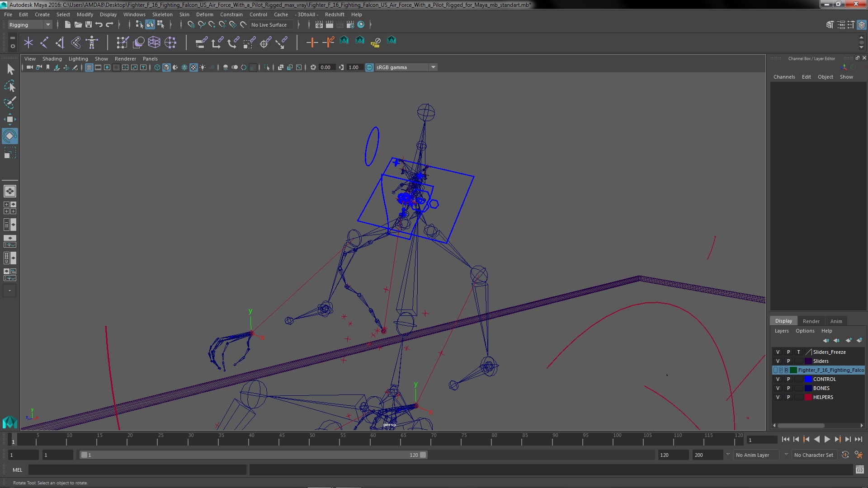
Task: Toggle viewport grid display button
Action: pos(89,67)
